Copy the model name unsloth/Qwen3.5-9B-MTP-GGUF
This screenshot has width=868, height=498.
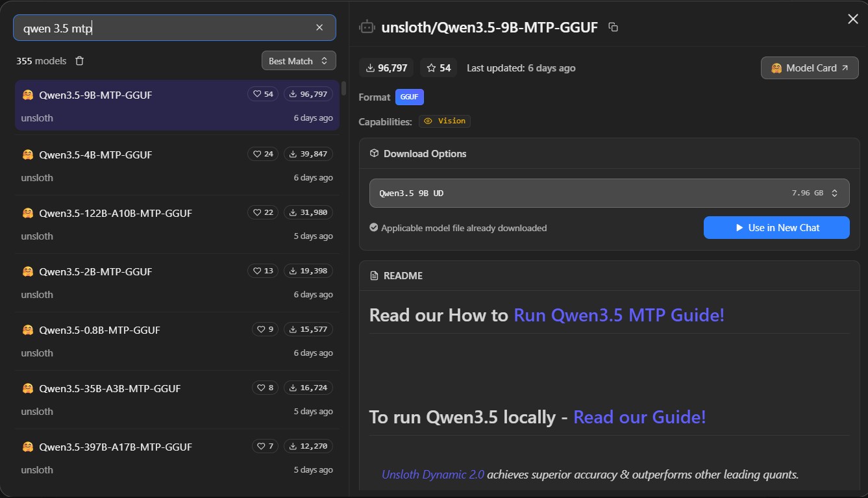(613, 27)
